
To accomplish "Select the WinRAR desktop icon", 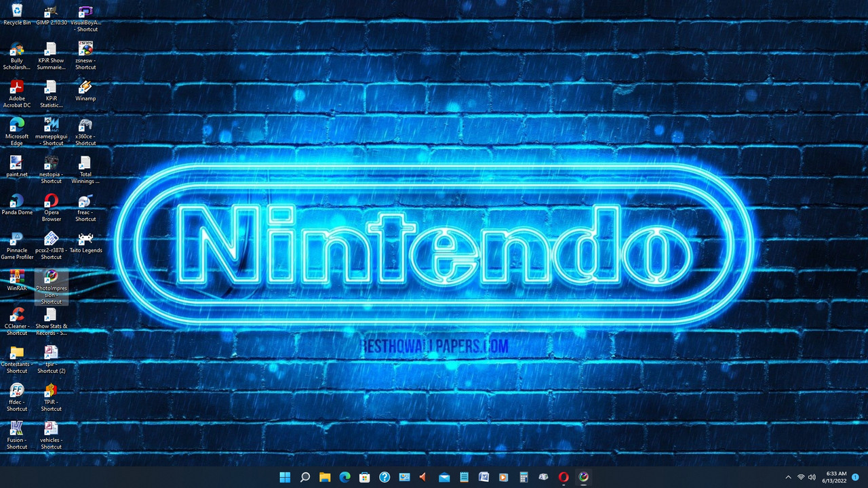I will coord(17,280).
